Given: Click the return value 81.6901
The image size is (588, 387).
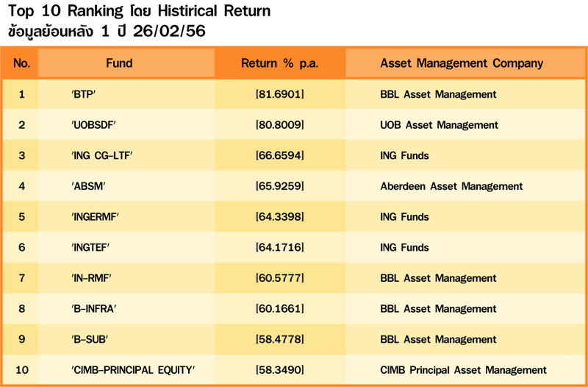Looking at the screenshot, I should point(279,94).
